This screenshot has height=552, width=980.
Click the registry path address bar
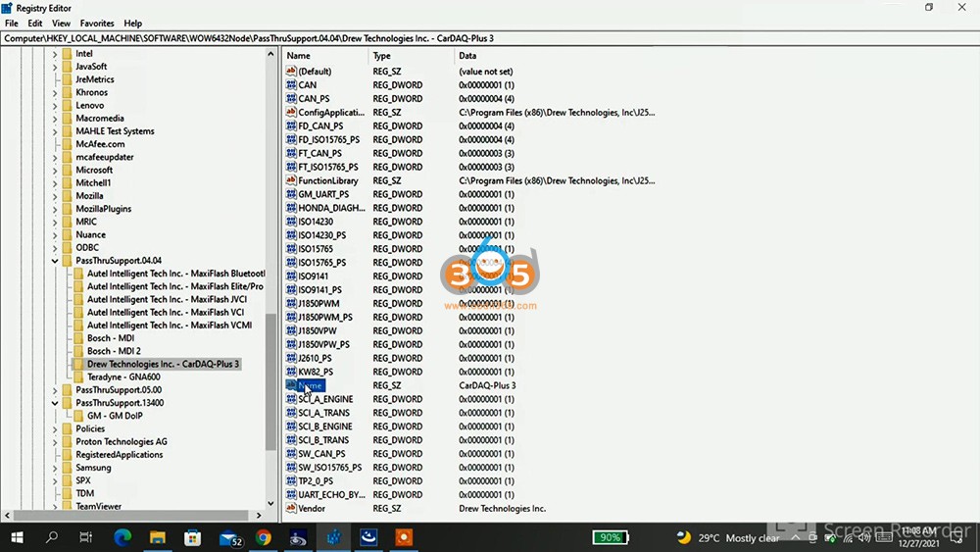click(490, 38)
